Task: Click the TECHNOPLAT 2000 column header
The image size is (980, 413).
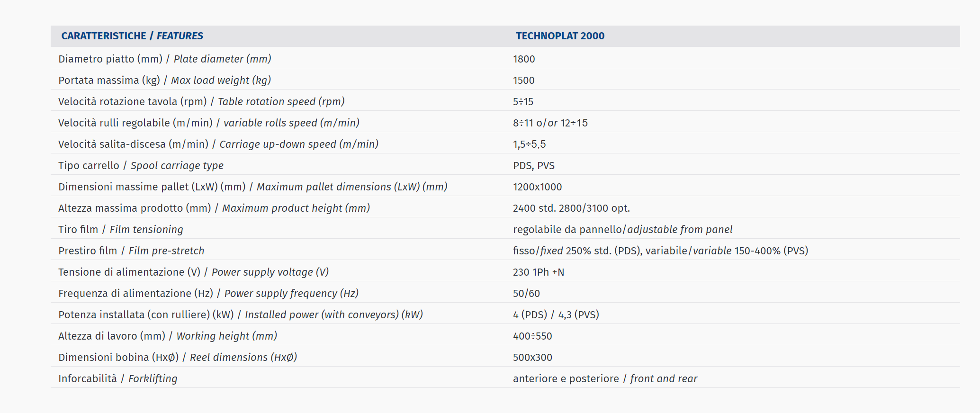Action: tap(560, 36)
